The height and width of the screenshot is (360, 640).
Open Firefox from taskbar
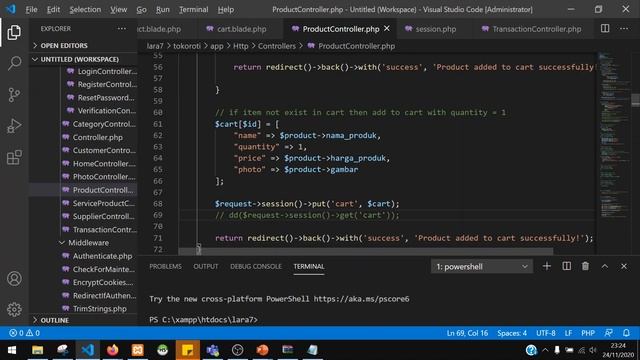click(x=113, y=350)
